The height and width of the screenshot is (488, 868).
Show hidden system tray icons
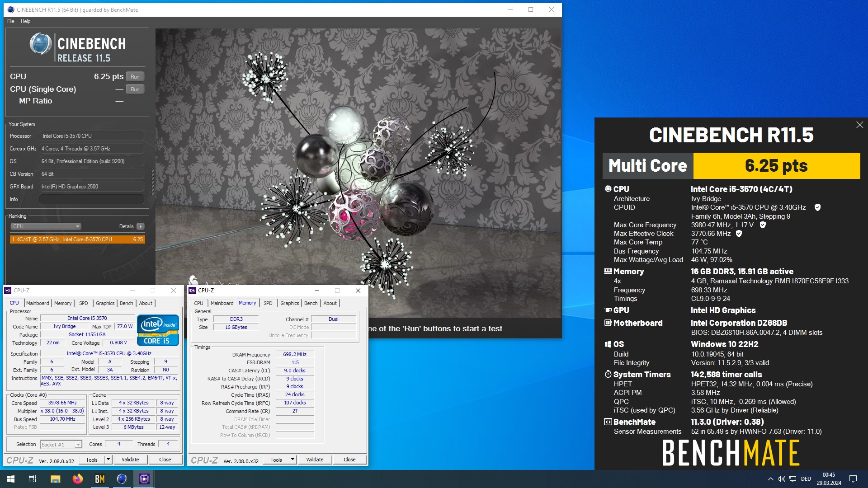click(x=770, y=479)
